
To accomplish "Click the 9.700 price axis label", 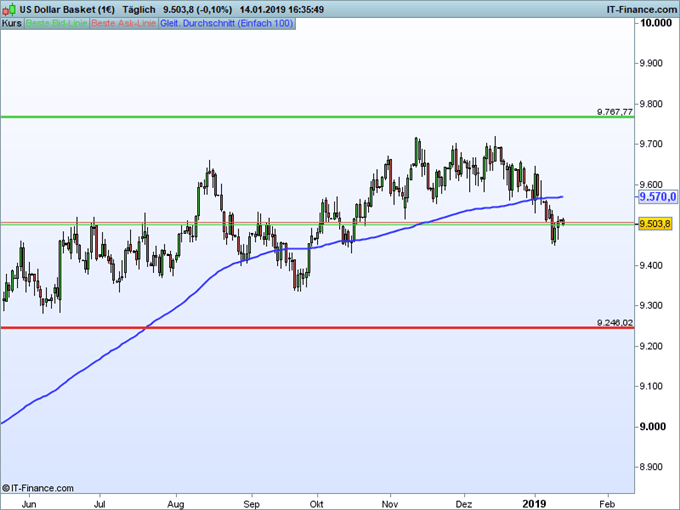I will point(651,144).
